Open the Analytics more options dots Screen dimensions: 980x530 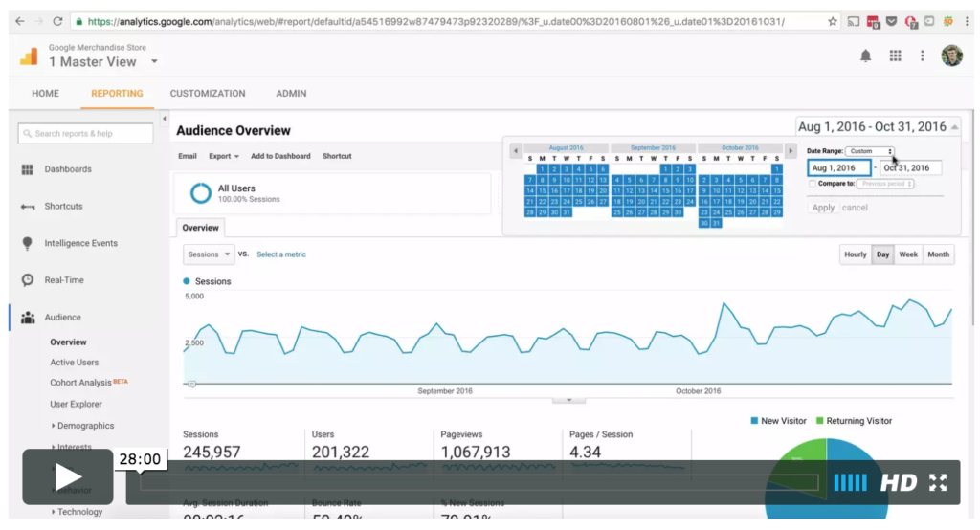click(x=923, y=55)
